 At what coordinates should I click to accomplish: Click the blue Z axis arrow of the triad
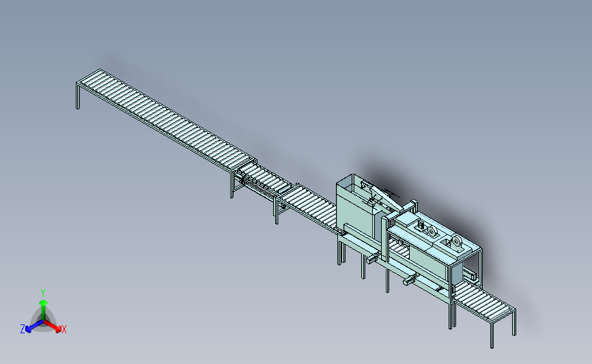34,326
